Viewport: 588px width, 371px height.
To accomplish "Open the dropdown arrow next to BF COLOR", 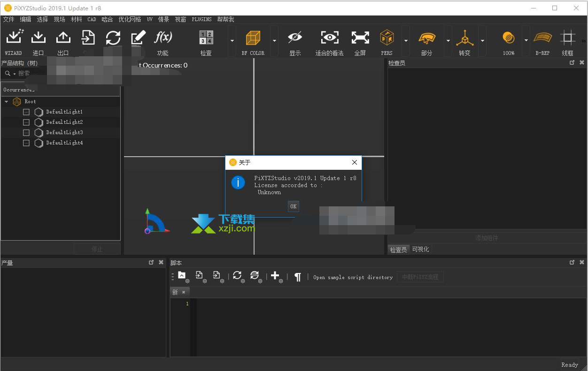I will tap(274, 41).
